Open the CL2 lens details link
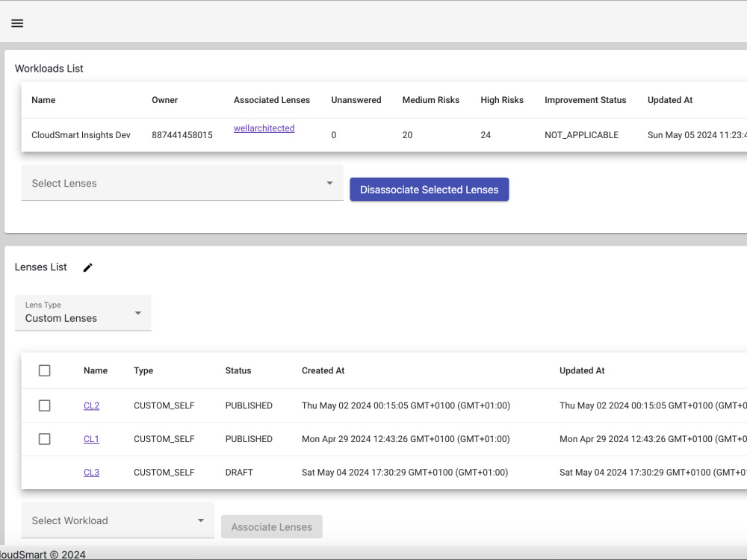Screen dimensions: 747x560 click(x=91, y=405)
